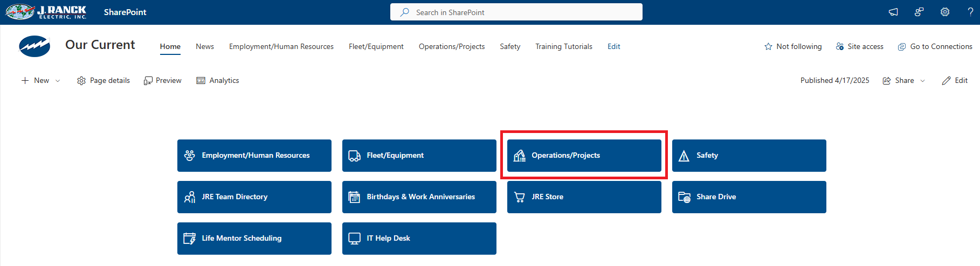Screen dimensions: 980x266
Task: Open the Analytics button
Action: [x=218, y=81]
